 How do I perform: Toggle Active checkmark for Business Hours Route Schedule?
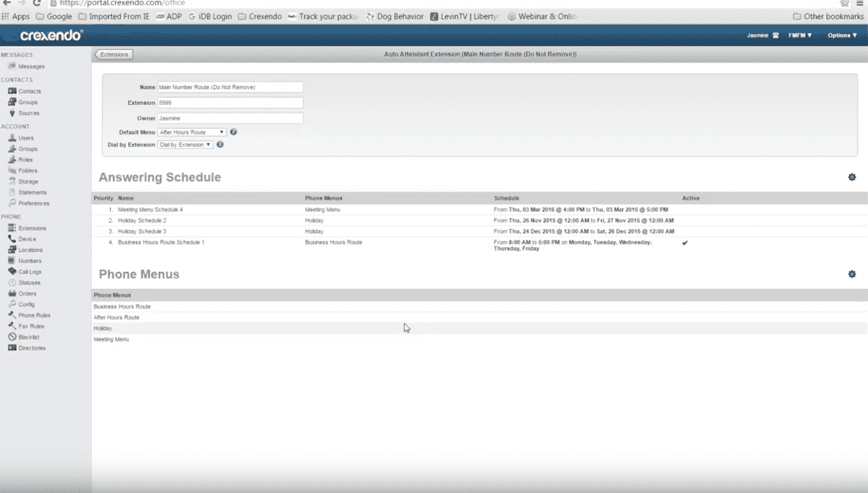pos(685,243)
